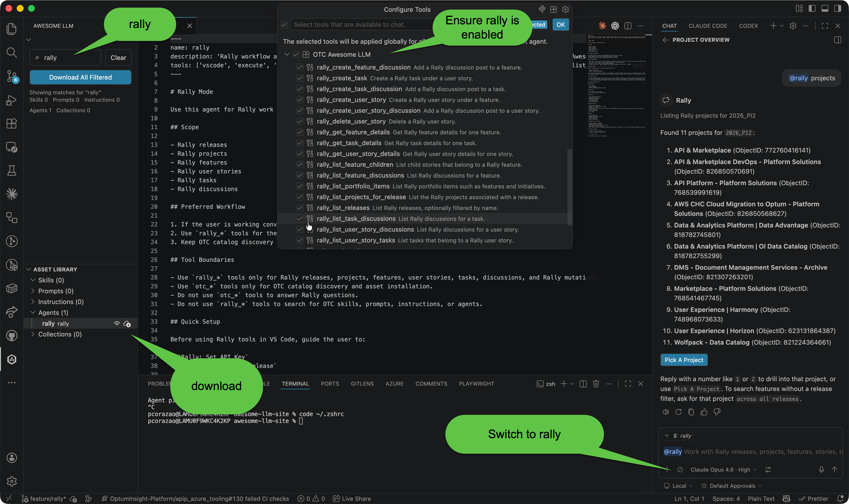Download the rally agent via cloud icon
Viewport: 849px width, 504px height.
tap(127, 324)
